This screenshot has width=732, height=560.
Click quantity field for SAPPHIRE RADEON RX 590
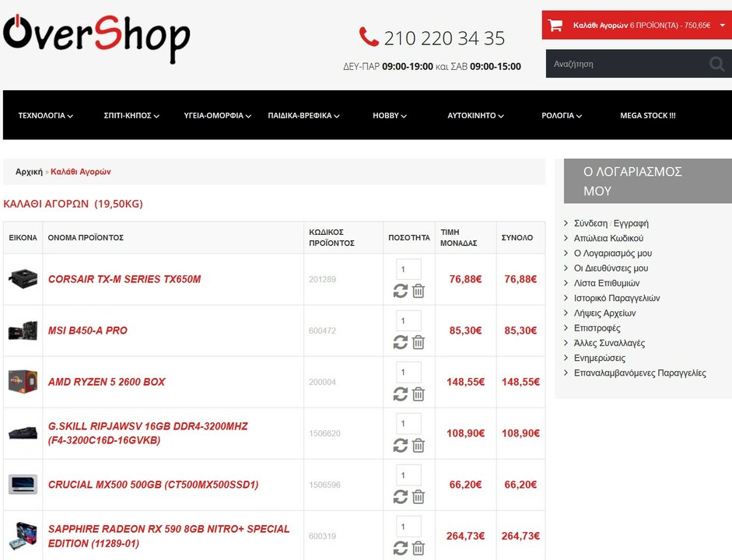tap(408, 527)
